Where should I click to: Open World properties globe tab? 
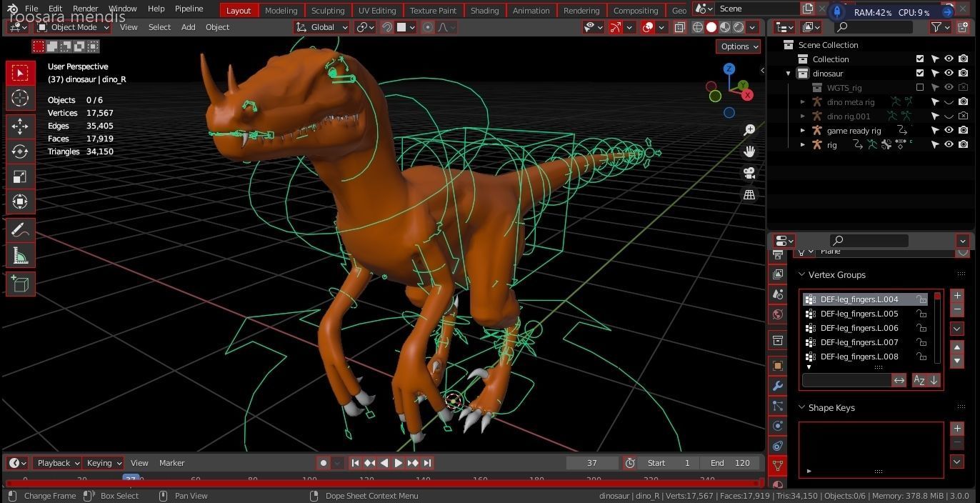(778, 314)
